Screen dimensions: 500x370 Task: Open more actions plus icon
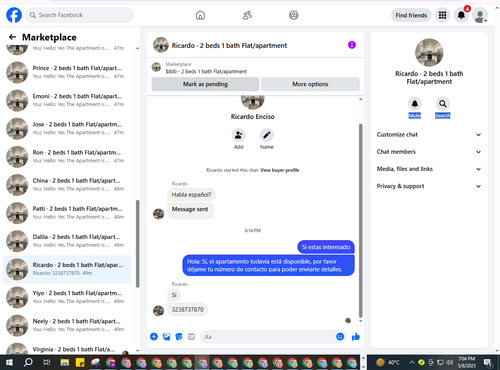tap(154, 337)
